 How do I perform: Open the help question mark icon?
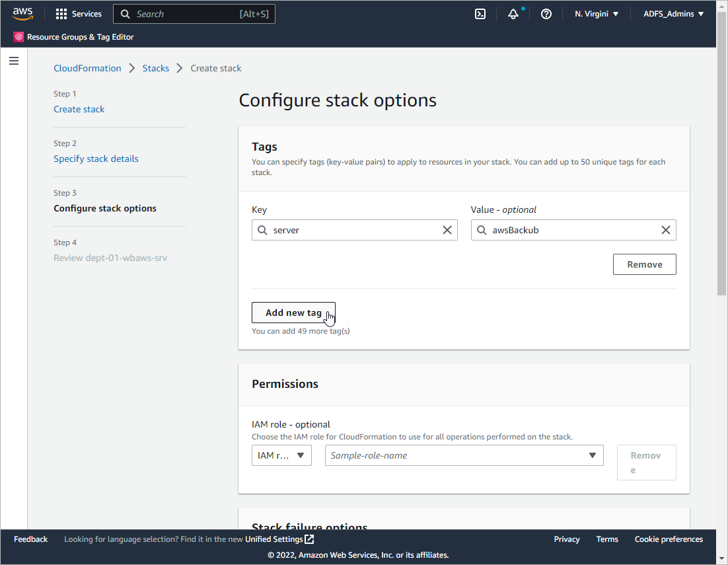(546, 14)
